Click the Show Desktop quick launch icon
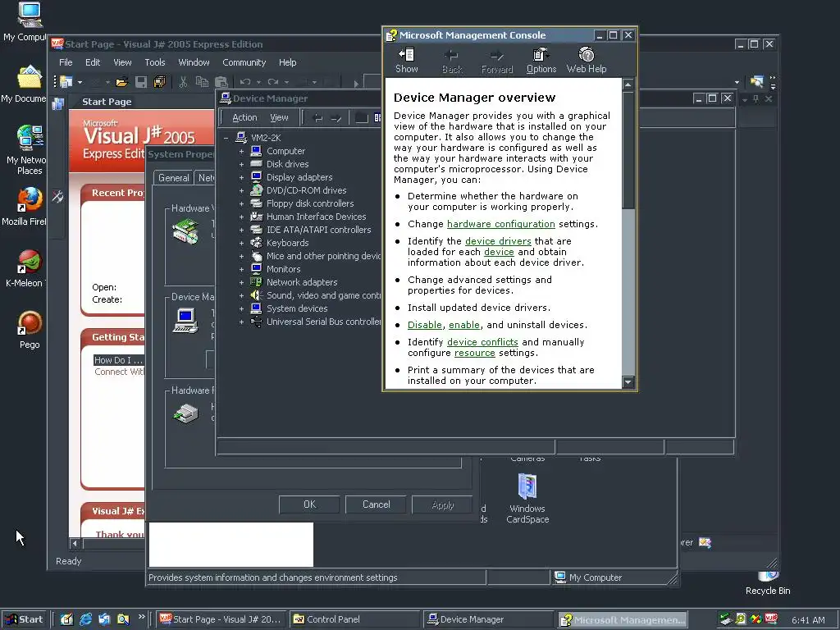The width and height of the screenshot is (840, 630). tap(66, 619)
